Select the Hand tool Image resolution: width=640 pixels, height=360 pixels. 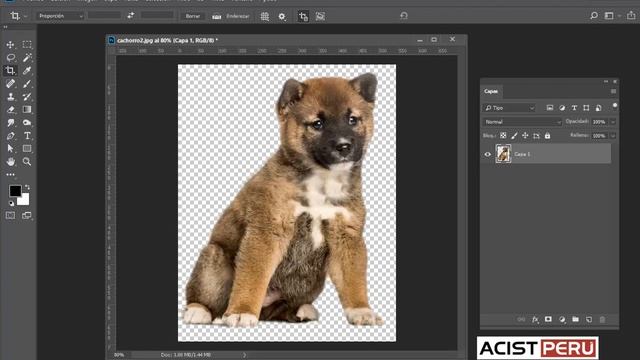coord(10,162)
